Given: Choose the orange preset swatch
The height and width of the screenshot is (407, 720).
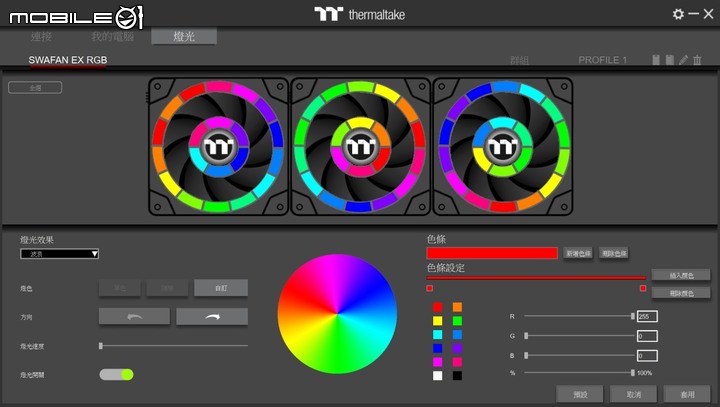Looking at the screenshot, I should 457,307.
